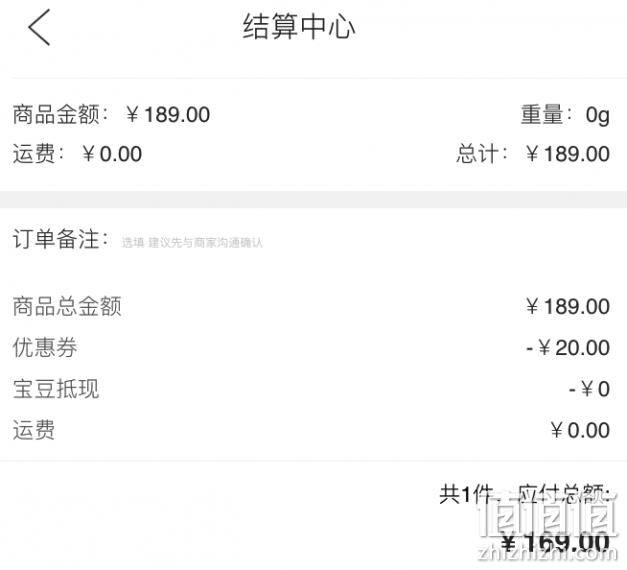Click the top 运费 ¥0.00 shipping line
The width and height of the screenshot is (627, 570).
point(77,154)
